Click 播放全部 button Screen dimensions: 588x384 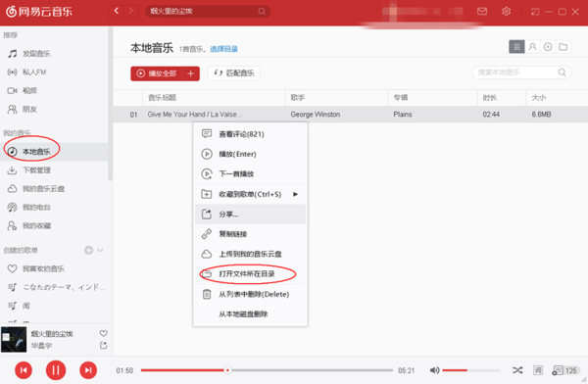click(157, 73)
